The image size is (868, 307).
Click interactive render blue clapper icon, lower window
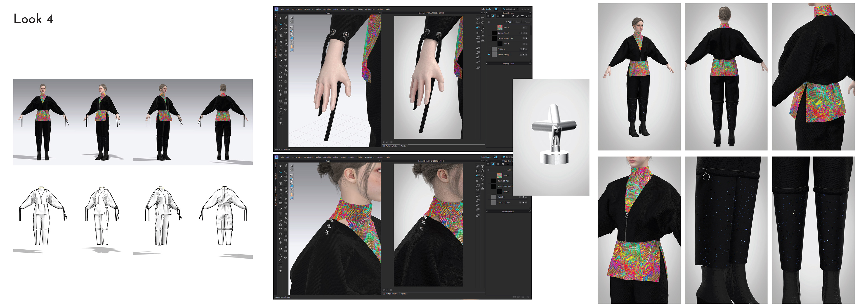pos(478,175)
